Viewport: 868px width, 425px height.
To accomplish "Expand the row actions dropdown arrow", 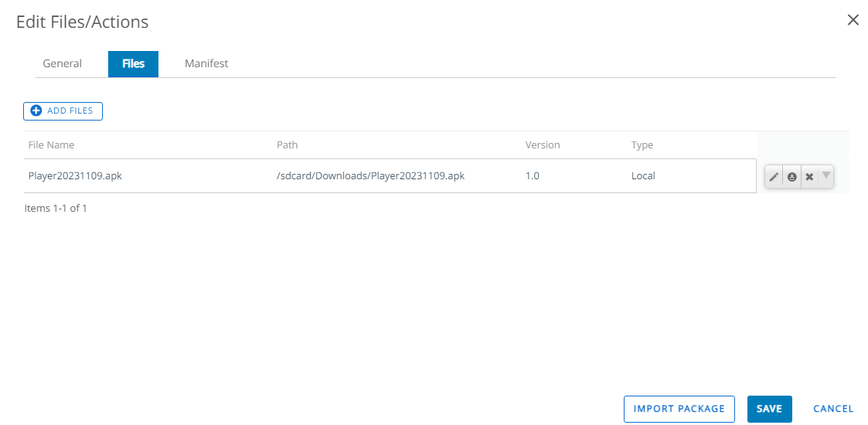I will click(826, 176).
